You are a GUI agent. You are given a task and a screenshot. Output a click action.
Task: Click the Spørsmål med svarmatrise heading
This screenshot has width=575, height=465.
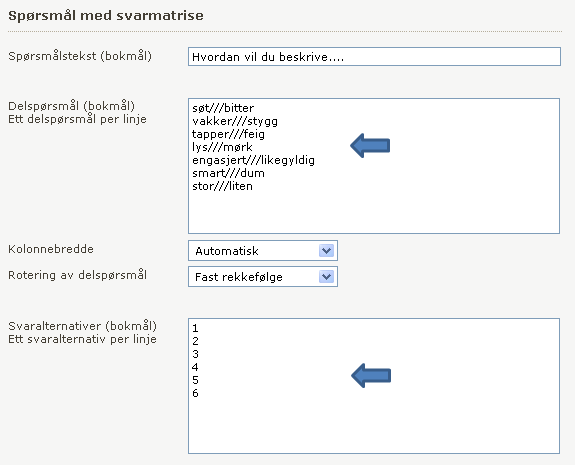pos(106,16)
